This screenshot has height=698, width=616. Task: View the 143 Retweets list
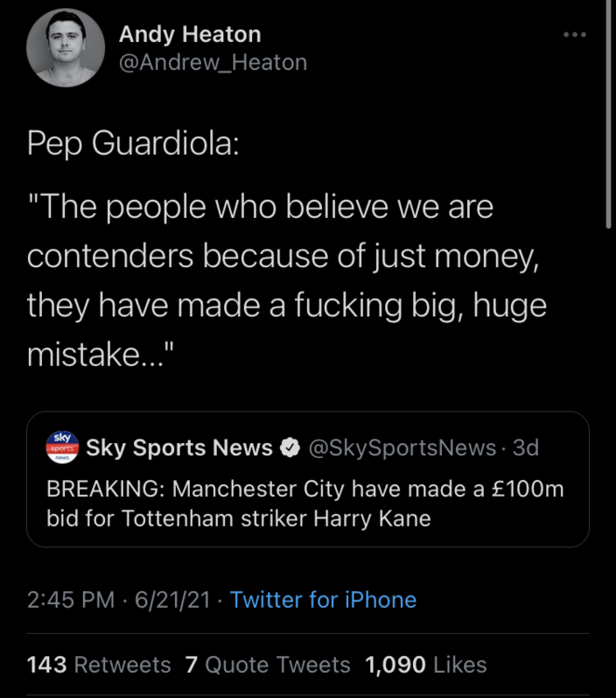[x=100, y=664]
